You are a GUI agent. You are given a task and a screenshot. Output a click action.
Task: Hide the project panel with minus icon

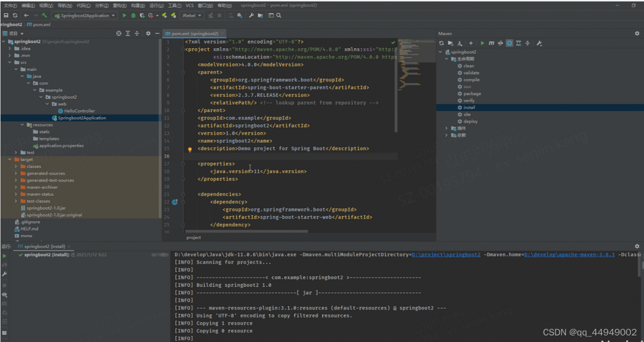pos(157,34)
